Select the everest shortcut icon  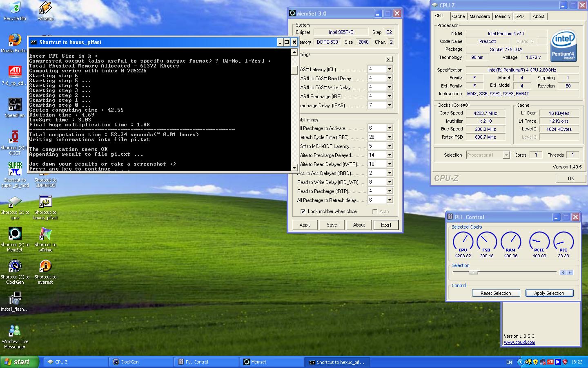pyautogui.click(x=45, y=272)
